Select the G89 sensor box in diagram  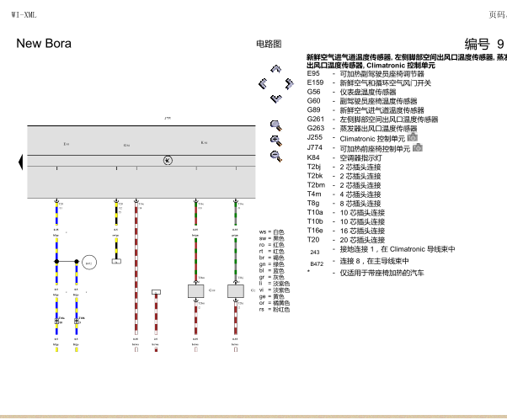(196, 291)
